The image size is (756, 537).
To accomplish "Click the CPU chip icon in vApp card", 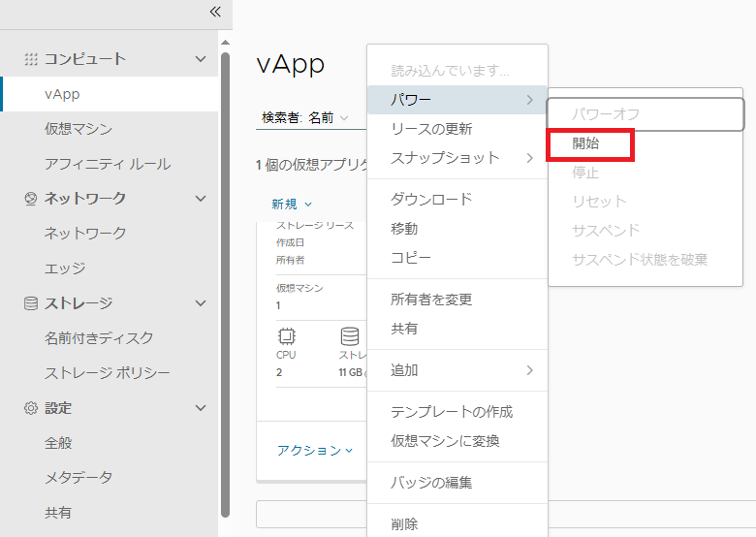I will tap(286, 336).
